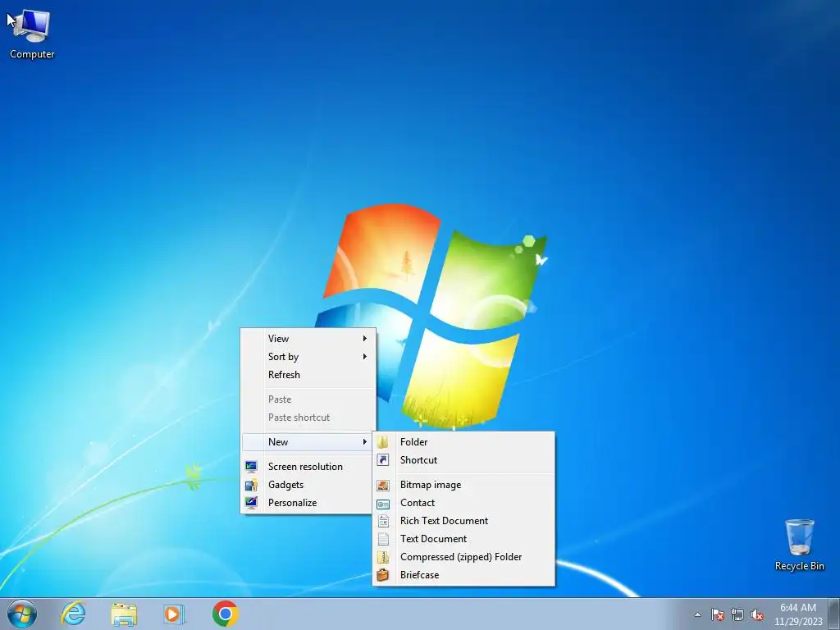
Task: Choose Screen resolution from the menu
Action: pos(308,467)
